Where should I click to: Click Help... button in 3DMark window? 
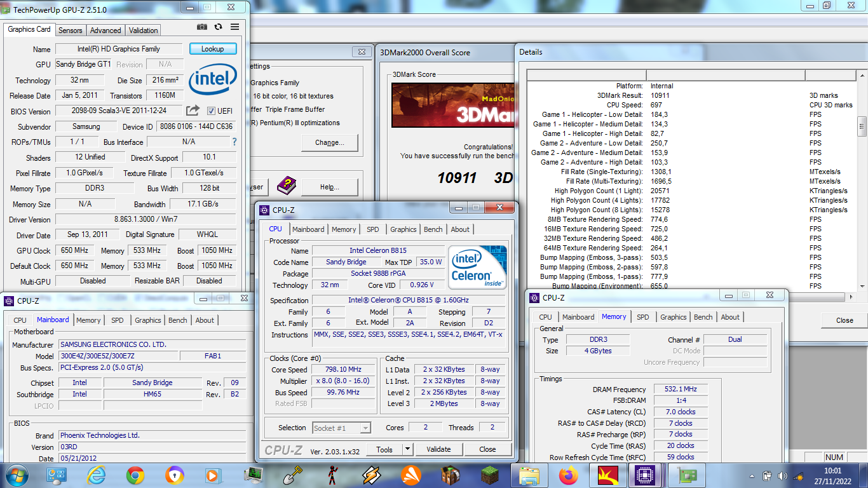click(330, 187)
